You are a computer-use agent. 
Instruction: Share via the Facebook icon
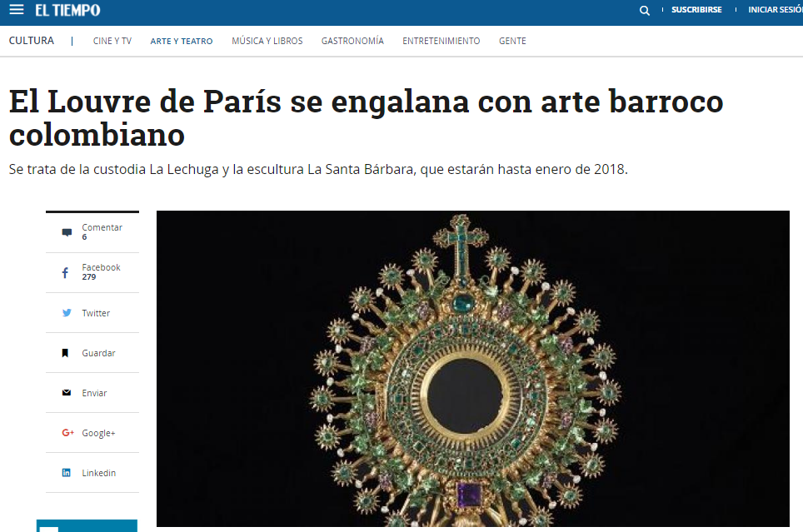point(65,273)
